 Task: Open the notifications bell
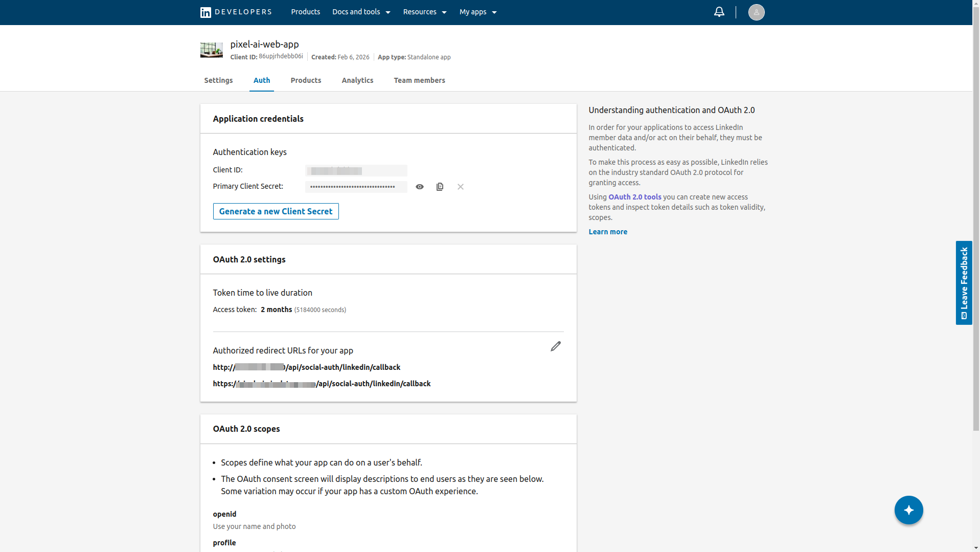pos(719,12)
